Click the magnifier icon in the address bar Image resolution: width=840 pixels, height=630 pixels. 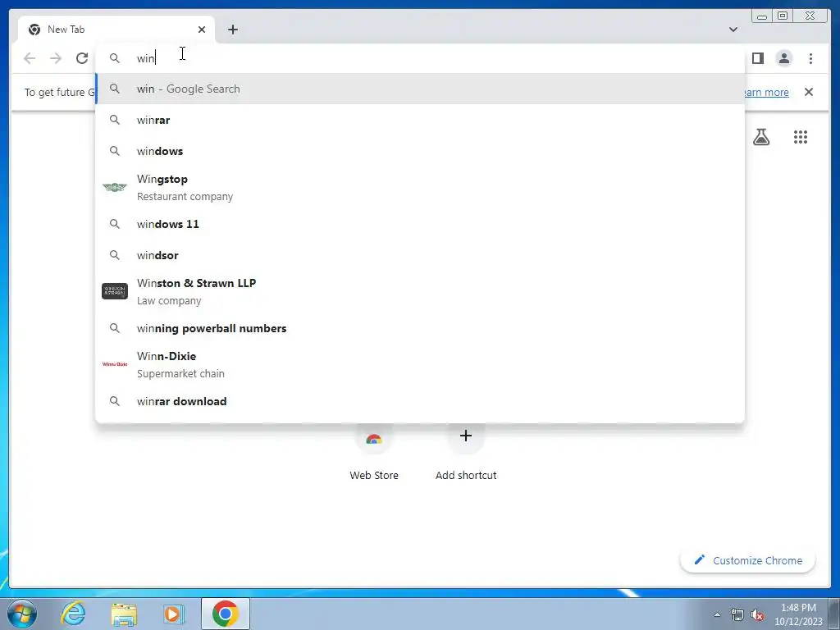point(115,58)
